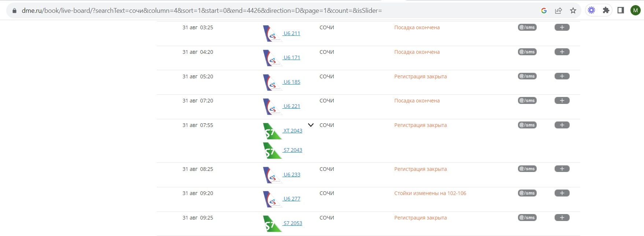Viewport: 644px width, 236px height.
Task: Open flight U6 277 details link
Action: [292, 199]
